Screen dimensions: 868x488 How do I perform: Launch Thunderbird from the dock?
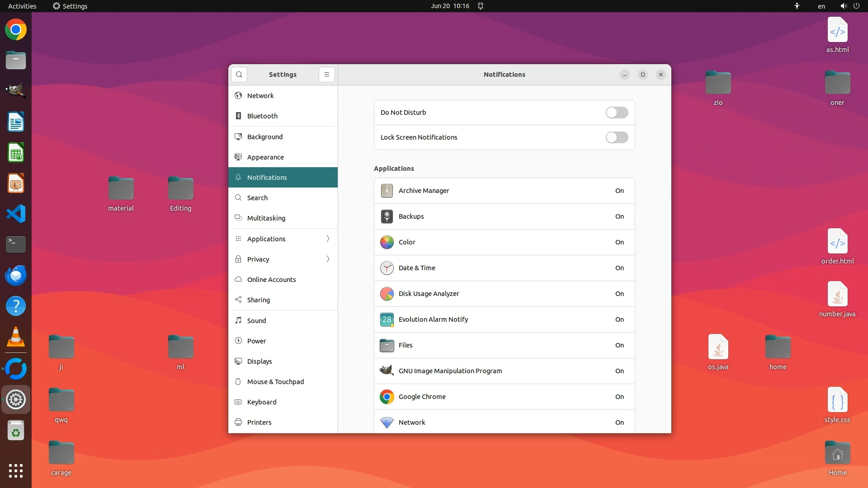pos(16,275)
